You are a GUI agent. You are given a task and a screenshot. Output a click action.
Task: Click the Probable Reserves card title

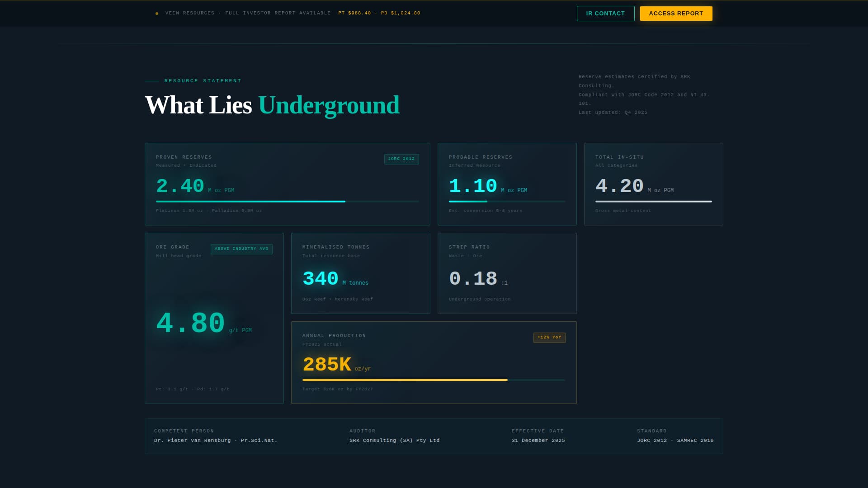(x=481, y=157)
